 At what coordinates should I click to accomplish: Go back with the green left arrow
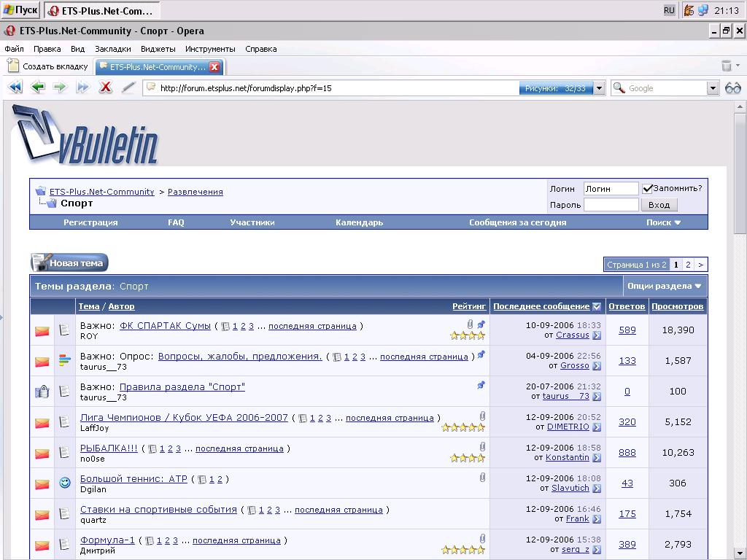[x=38, y=87]
